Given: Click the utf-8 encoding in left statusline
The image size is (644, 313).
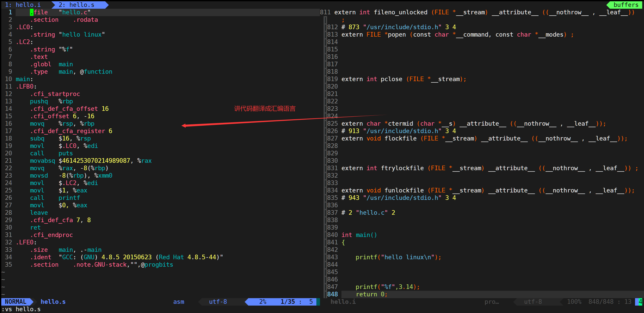Looking at the screenshot, I should (218, 302).
